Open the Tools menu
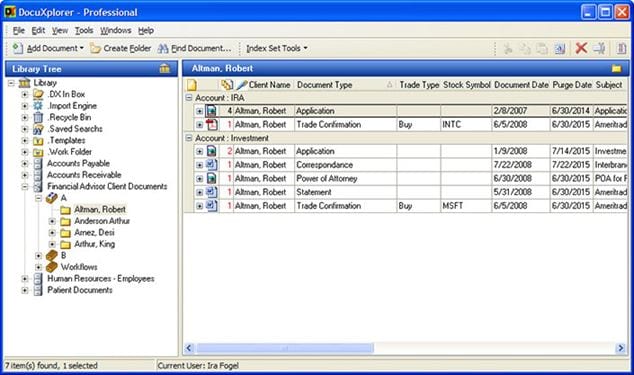This screenshot has height=375, width=634. [84, 30]
